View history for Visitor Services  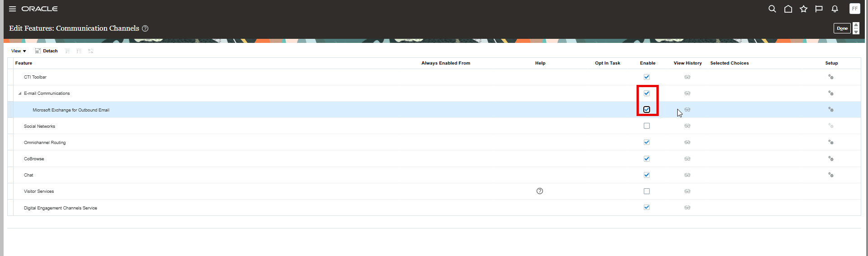tap(687, 191)
